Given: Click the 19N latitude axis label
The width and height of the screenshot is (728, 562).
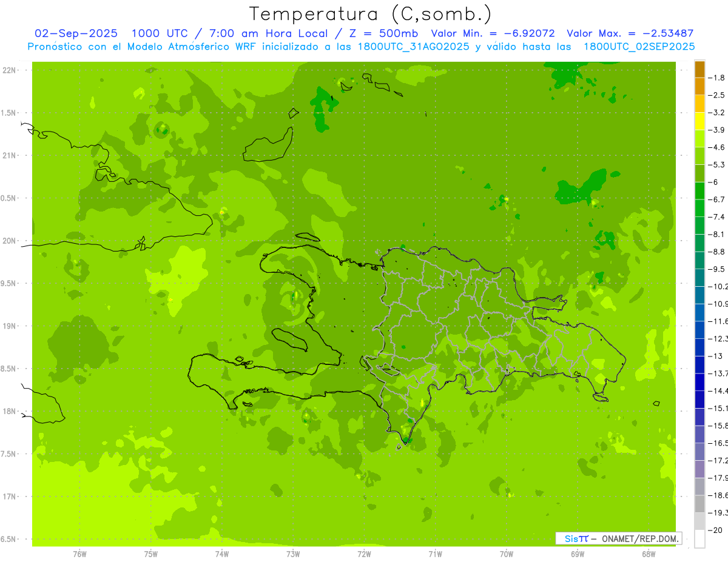Looking at the screenshot, I should (10, 326).
